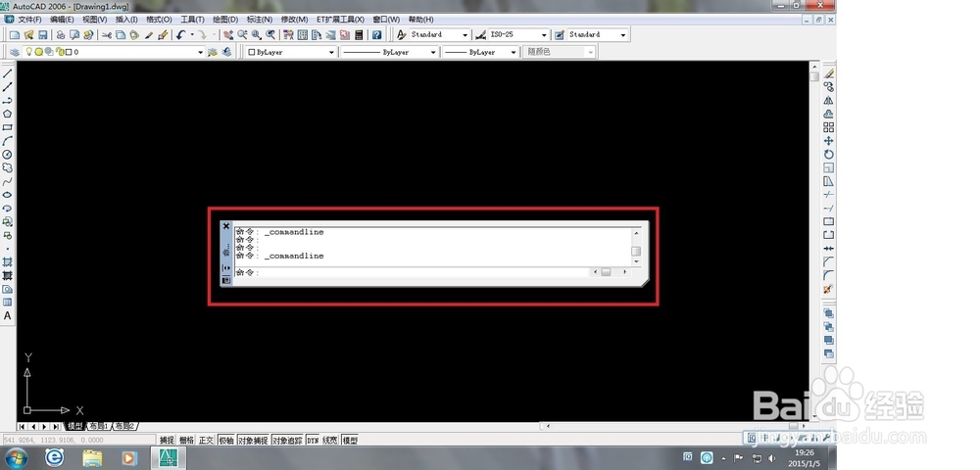Open the 绘图(D) menu
This screenshot has height=470, width=980.
(x=225, y=20)
